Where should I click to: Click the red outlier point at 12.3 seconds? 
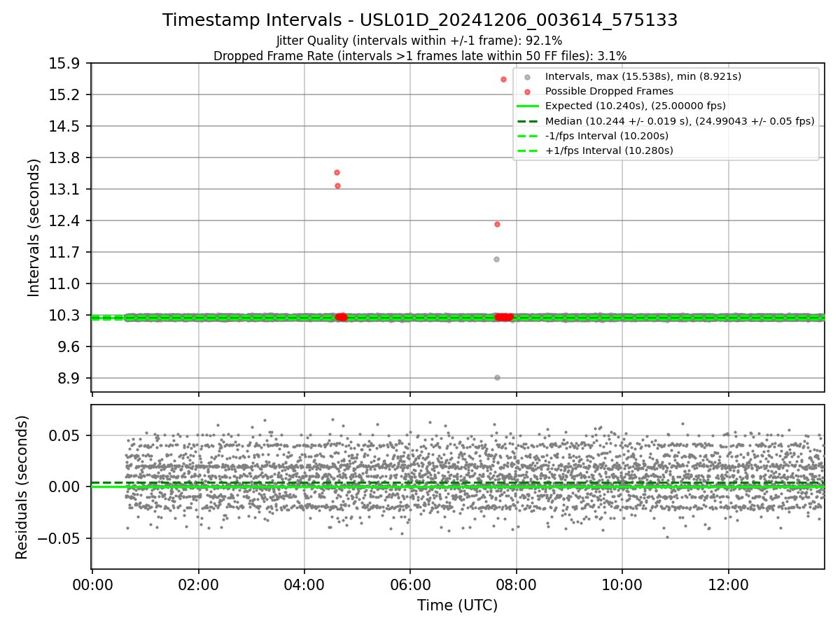coord(497,224)
